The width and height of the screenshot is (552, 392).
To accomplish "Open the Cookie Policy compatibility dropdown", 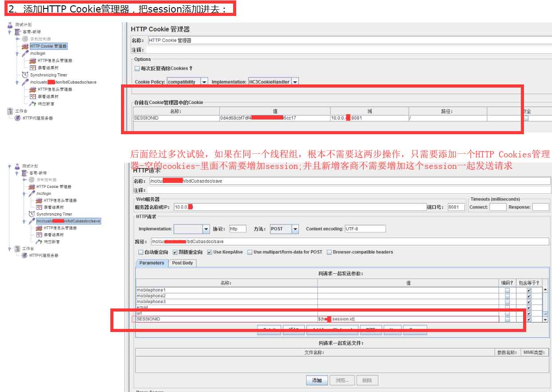I will pyautogui.click(x=204, y=81).
